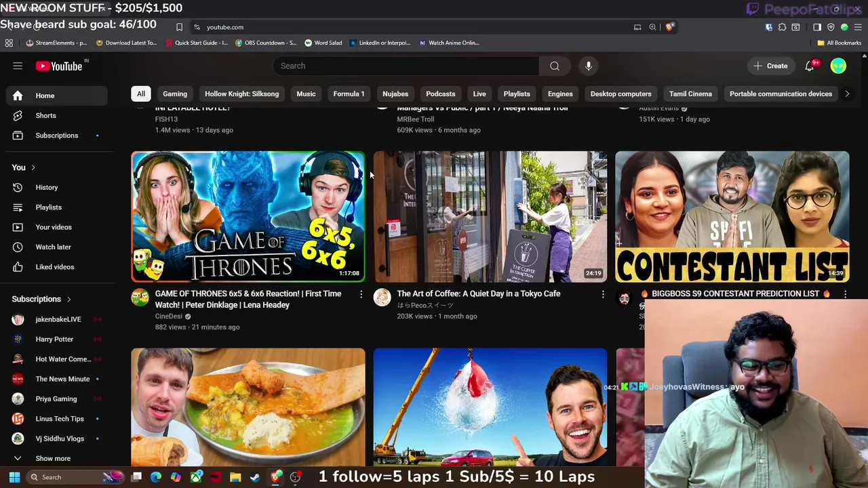This screenshot has width=868, height=488.
Task: Play Game of Thrones reaction thumbnail
Action: pyautogui.click(x=248, y=216)
